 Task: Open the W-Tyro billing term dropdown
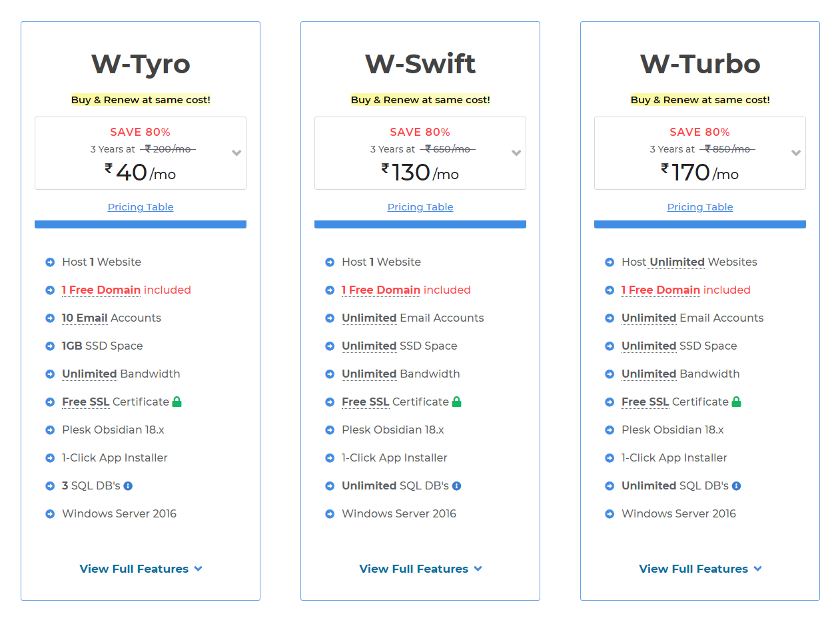pyautogui.click(x=236, y=153)
